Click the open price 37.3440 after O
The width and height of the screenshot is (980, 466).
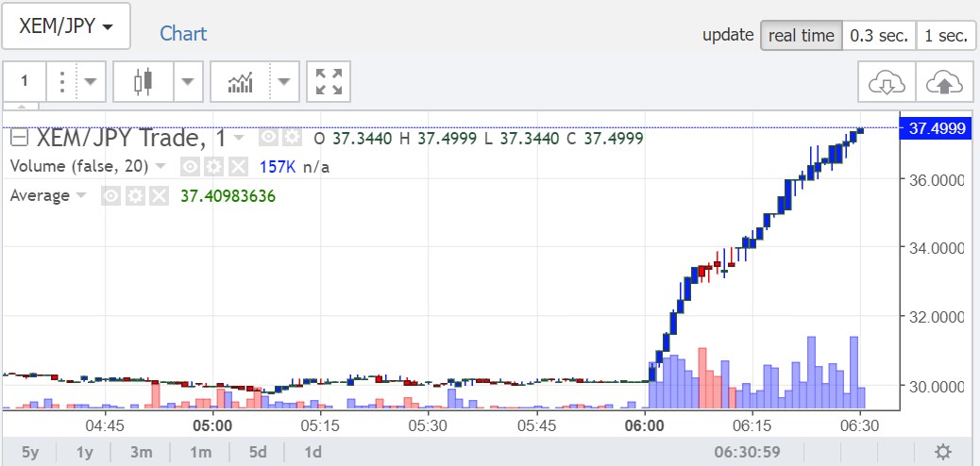pyautogui.click(x=362, y=138)
